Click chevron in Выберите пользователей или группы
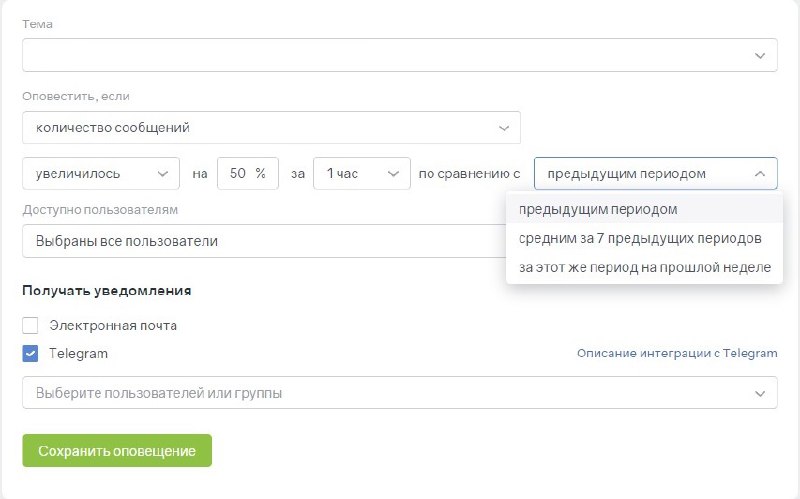800x499 pixels. click(760, 393)
